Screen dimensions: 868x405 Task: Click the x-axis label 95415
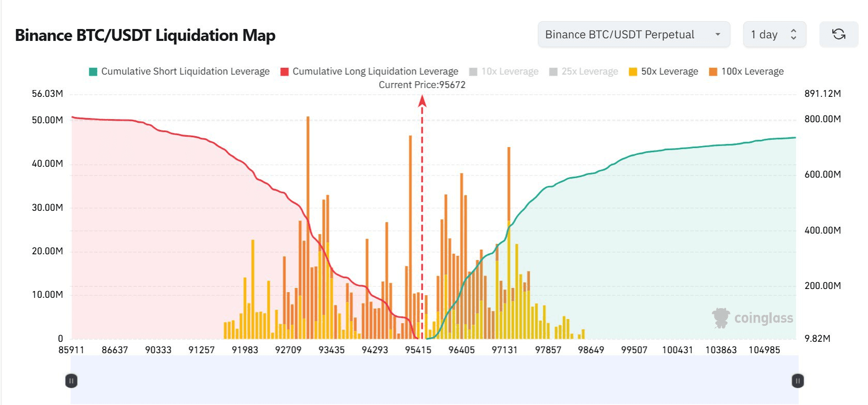[x=418, y=350]
